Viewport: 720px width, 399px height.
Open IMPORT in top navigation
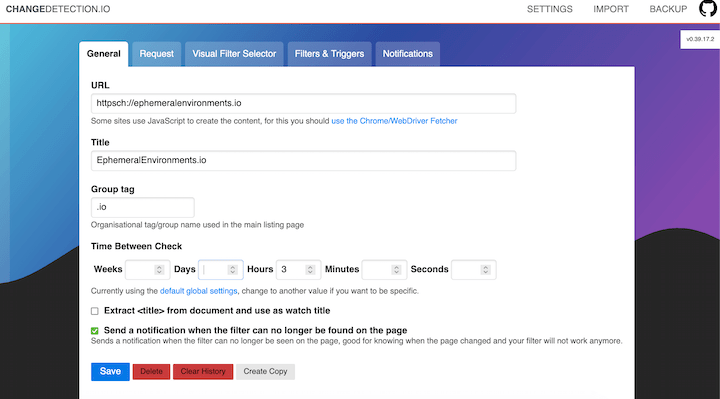tap(611, 9)
